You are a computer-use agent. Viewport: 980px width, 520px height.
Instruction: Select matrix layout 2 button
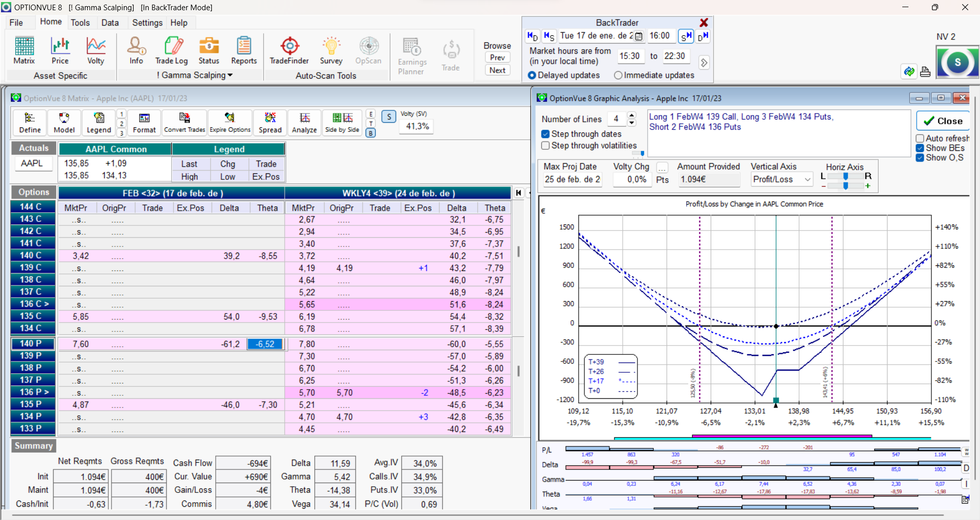click(121, 123)
